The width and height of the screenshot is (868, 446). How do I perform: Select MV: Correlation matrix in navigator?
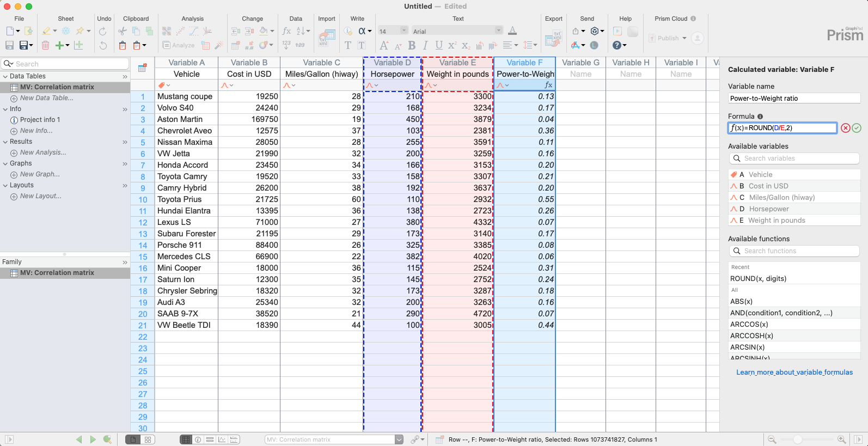[x=57, y=87]
